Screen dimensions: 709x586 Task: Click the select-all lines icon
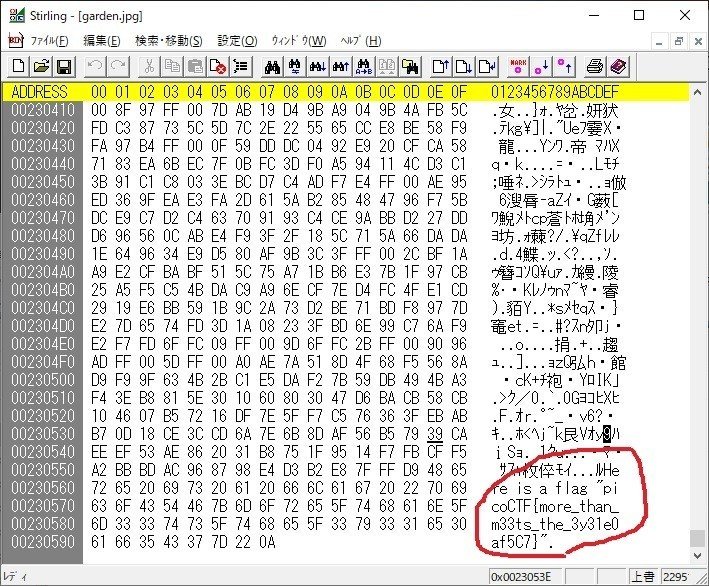click(x=241, y=67)
